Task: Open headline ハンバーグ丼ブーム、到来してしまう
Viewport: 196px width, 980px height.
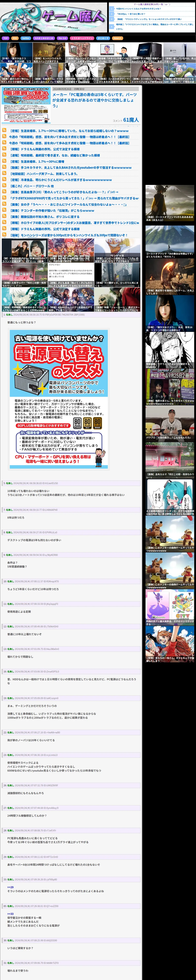Action: click(44, 174)
